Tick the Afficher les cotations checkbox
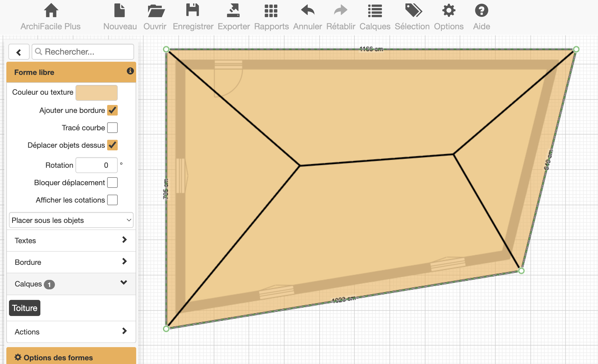This screenshot has width=598, height=364. tap(112, 200)
